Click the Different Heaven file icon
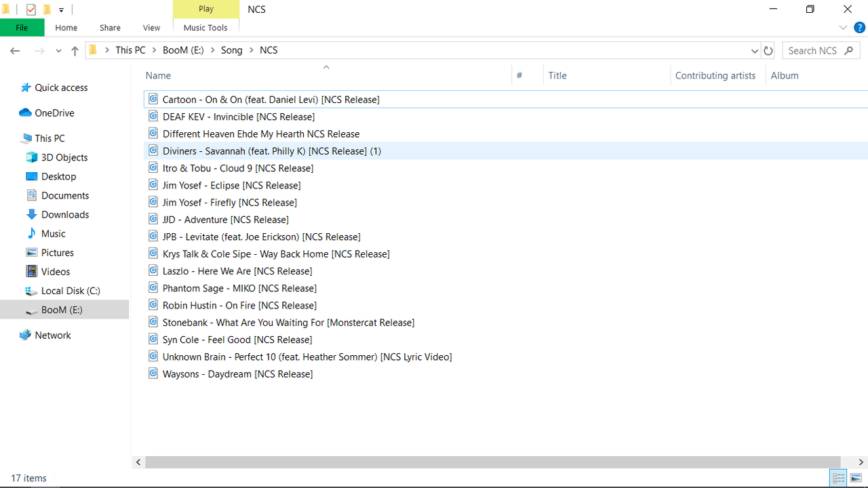868x488 pixels. pos(153,134)
